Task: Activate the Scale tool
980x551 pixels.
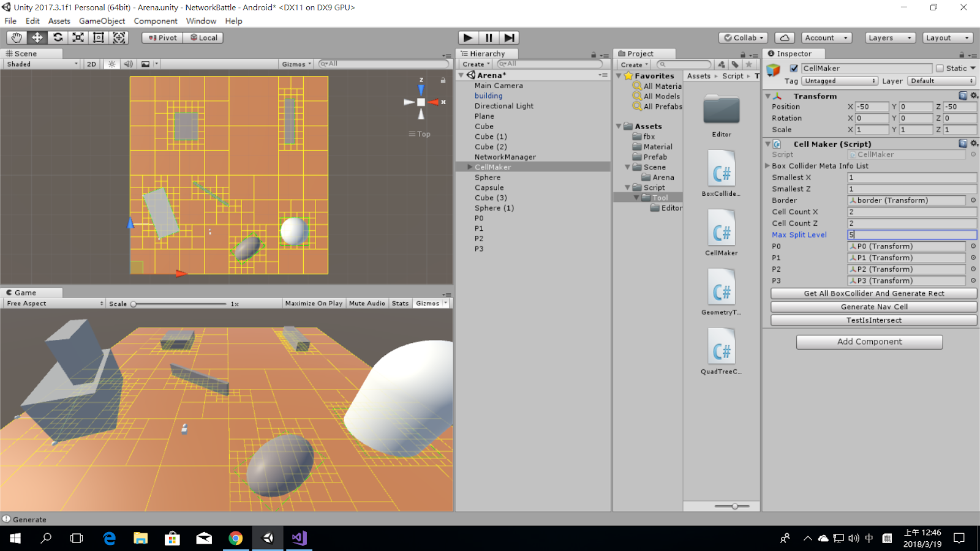Action: click(77, 37)
